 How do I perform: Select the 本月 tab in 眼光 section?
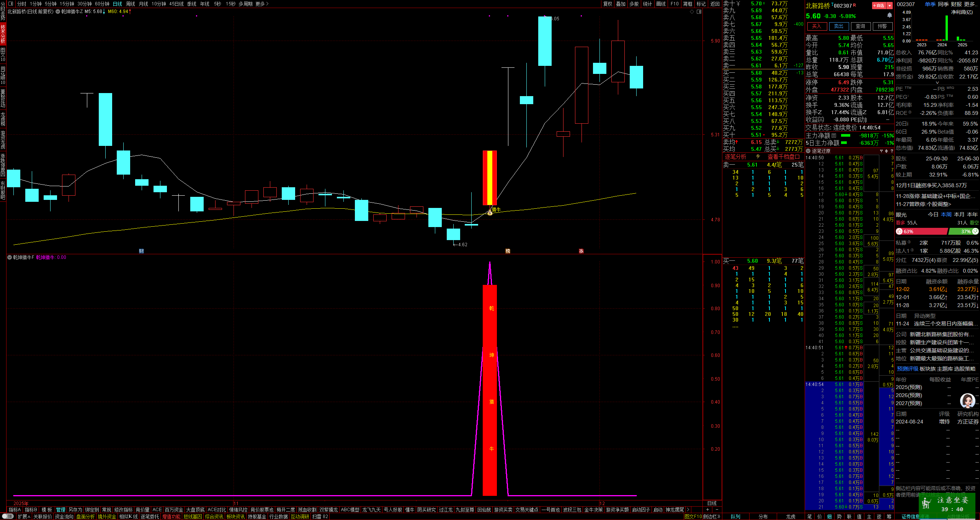point(959,214)
